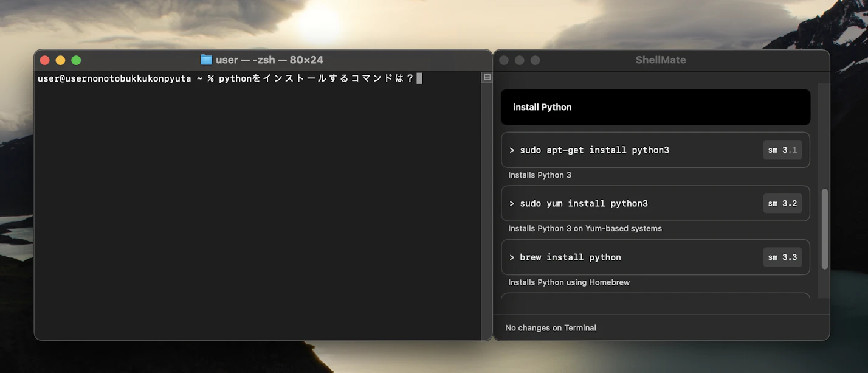Click the "install Python" query field in ShellMate

tap(655, 106)
